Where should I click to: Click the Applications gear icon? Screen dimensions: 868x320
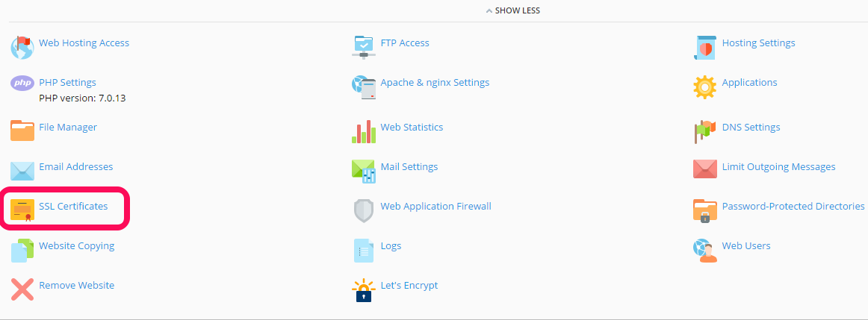coord(704,87)
